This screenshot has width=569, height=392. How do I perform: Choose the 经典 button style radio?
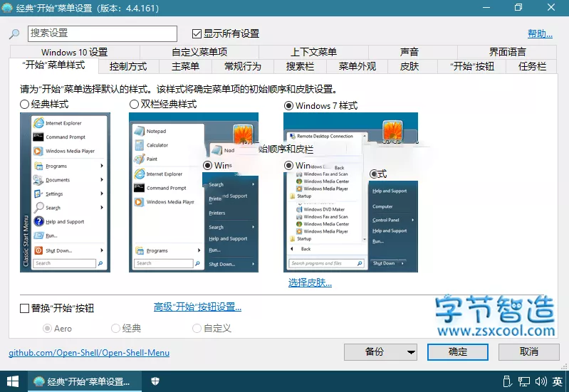(115, 329)
